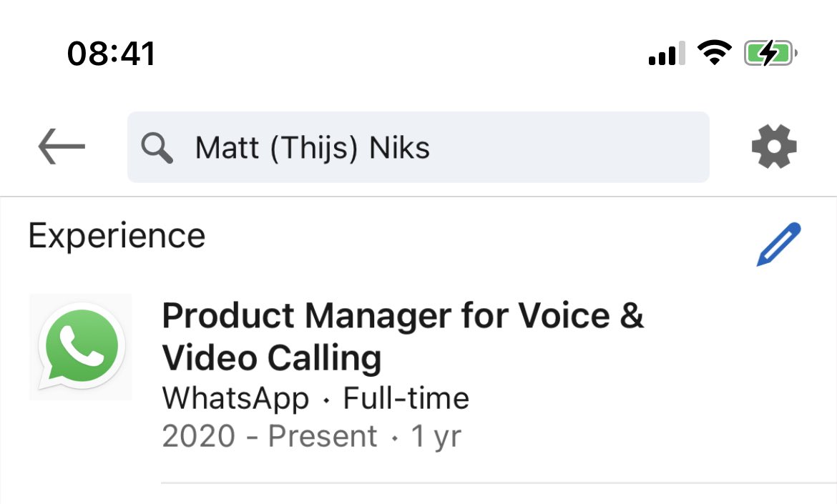Go back using the left arrow
837x504 pixels.
[x=62, y=146]
